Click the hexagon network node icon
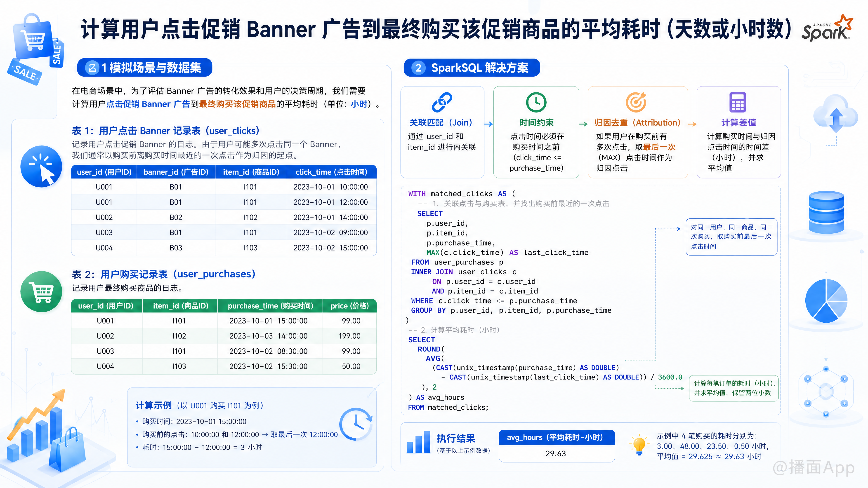Image resolution: width=868 pixels, height=488 pixels. 826,391
